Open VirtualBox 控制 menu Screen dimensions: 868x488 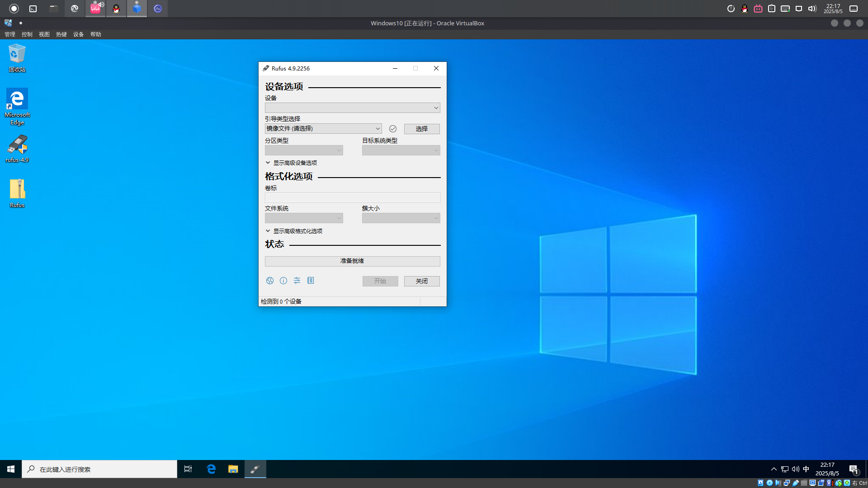point(27,34)
